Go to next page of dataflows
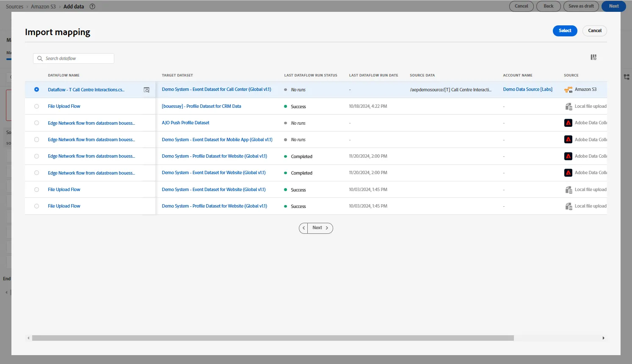 (x=320, y=228)
